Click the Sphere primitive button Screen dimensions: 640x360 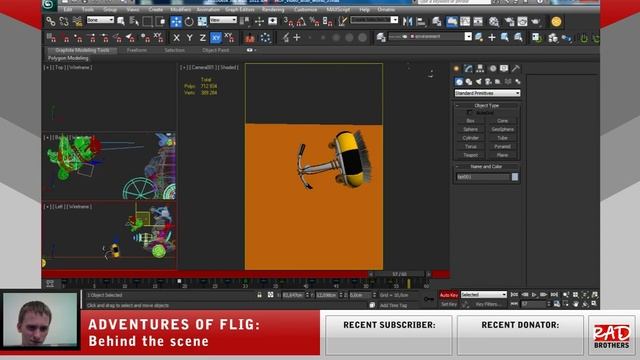tap(470, 129)
